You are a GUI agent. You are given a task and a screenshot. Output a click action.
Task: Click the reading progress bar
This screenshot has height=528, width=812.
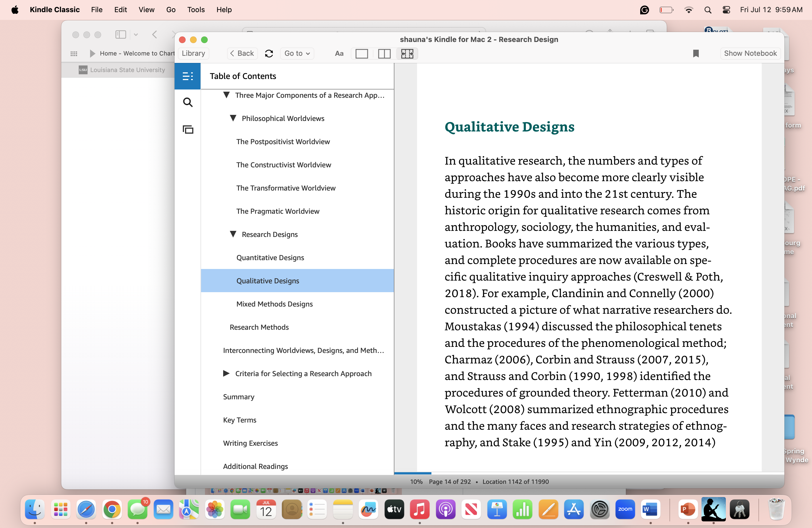589,473
